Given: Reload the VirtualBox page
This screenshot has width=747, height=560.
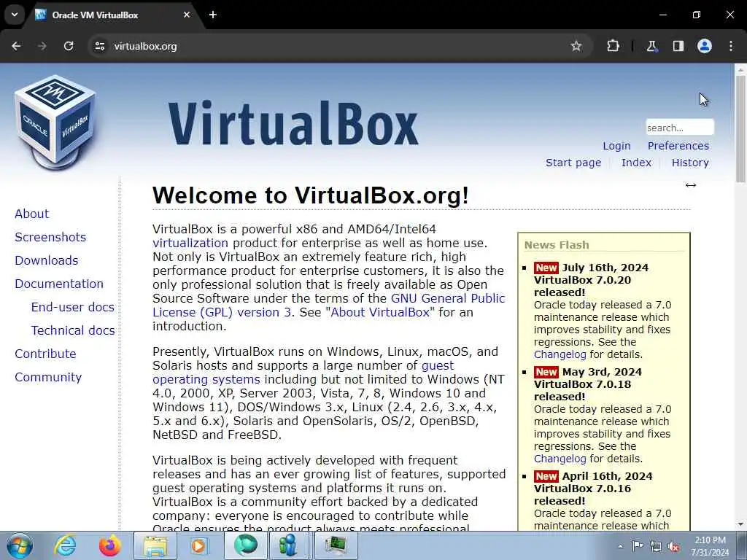Looking at the screenshot, I should tap(69, 46).
